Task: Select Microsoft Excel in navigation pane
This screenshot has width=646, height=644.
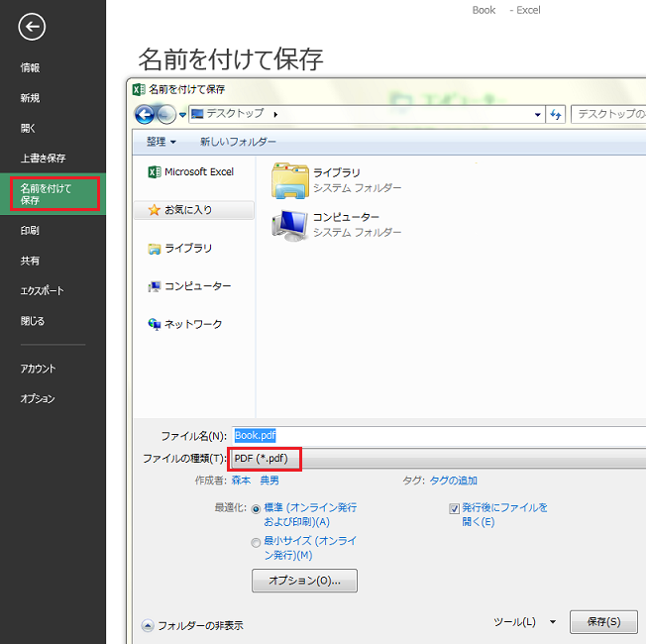Action: coord(191,171)
